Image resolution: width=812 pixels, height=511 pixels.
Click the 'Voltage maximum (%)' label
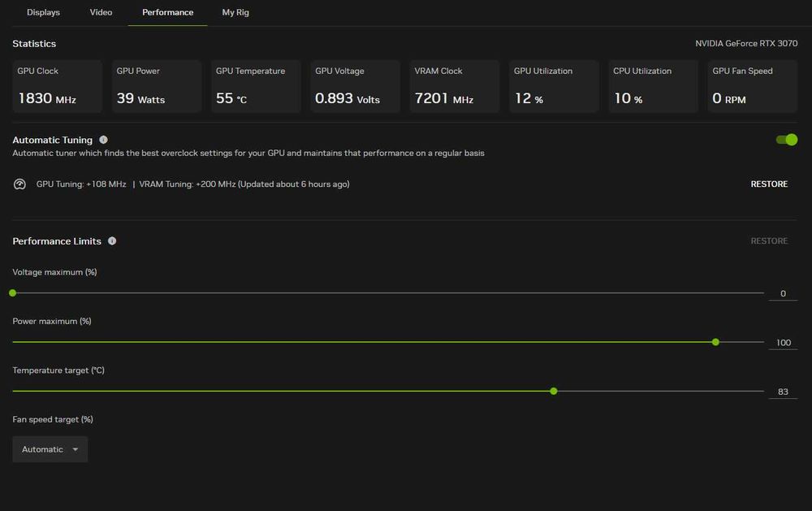click(x=54, y=272)
